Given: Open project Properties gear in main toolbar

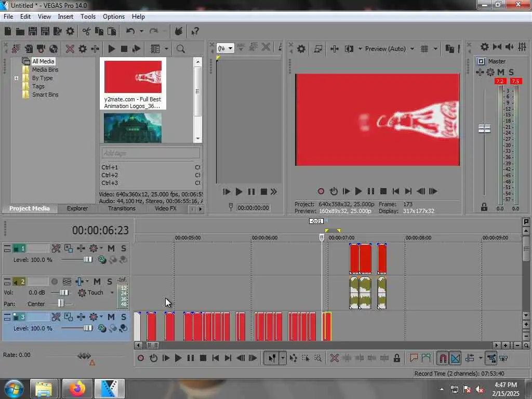Looking at the screenshot, I should coord(70,32).
